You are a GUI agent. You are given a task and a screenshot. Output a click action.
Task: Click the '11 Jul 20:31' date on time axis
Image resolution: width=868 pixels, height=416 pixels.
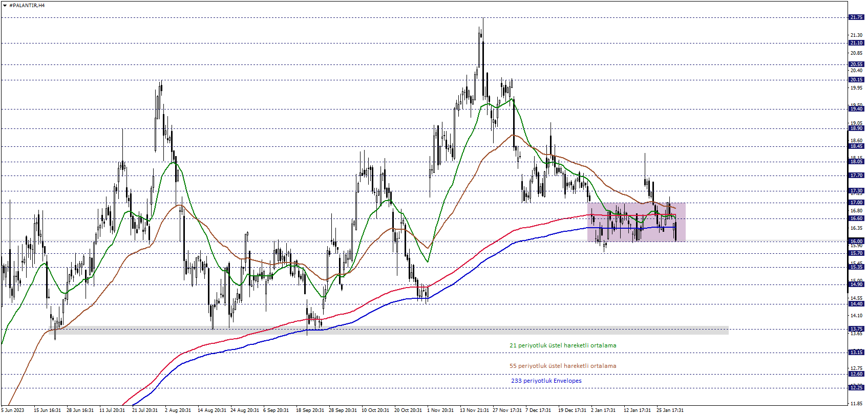112,410
